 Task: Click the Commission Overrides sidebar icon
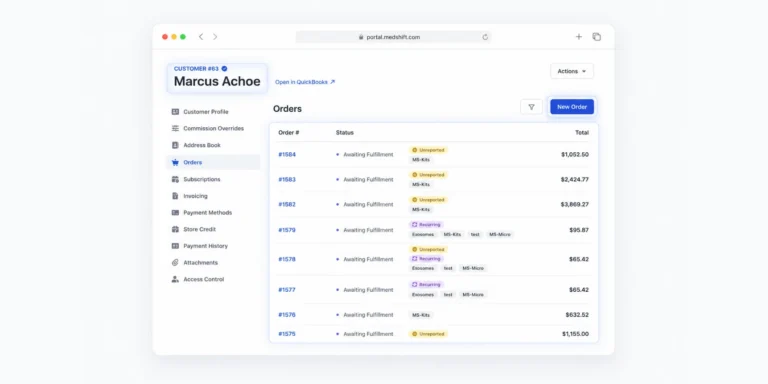click(x=175, y=128)
